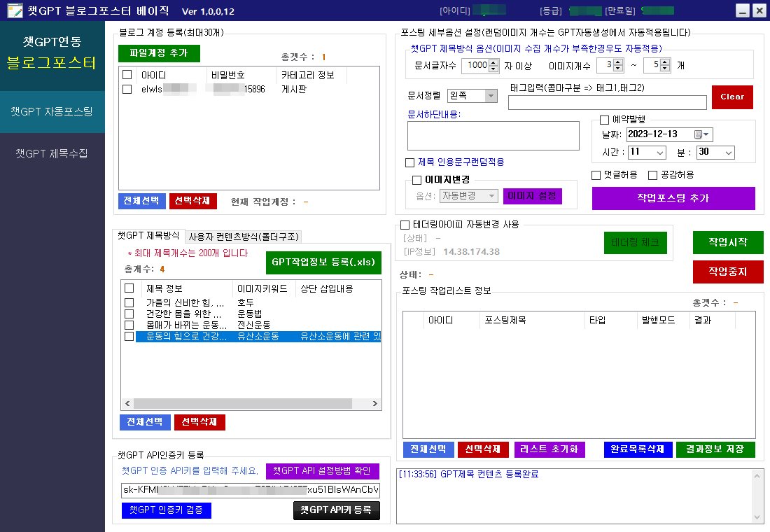Click the 챗GPT API키 등록 button
Image resolution: width=770 pixels, height=532 pixels.
pyautogui.click(x=337, y=510)
